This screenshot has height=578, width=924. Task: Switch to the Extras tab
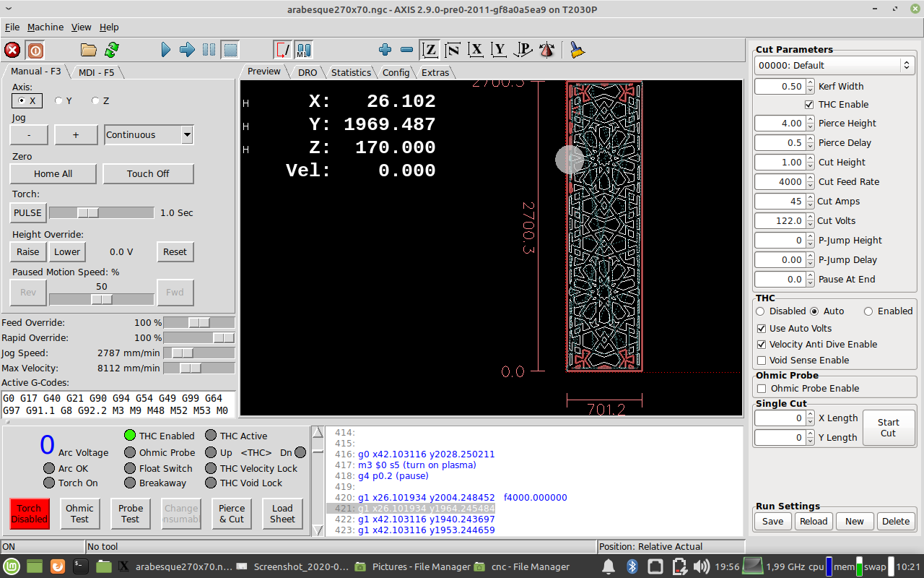435,72
